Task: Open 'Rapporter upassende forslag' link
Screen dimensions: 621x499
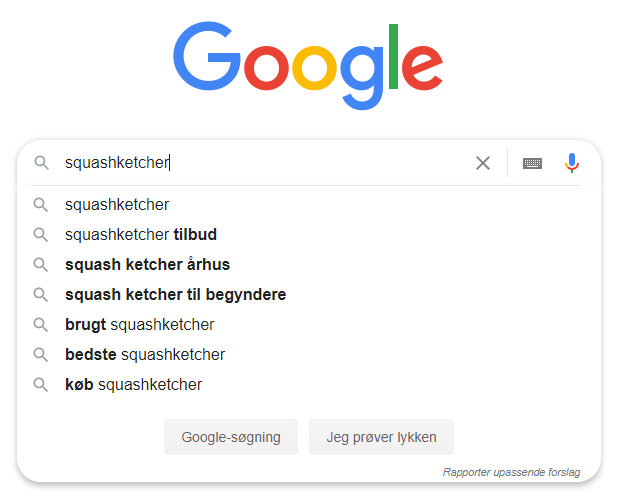Action: tap(511, 471)
